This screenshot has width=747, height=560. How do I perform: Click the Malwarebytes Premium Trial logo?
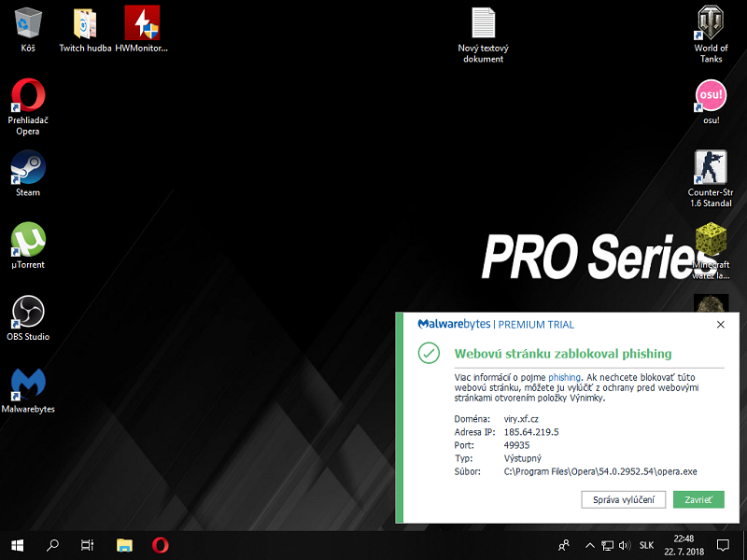[x=496, y=324]
